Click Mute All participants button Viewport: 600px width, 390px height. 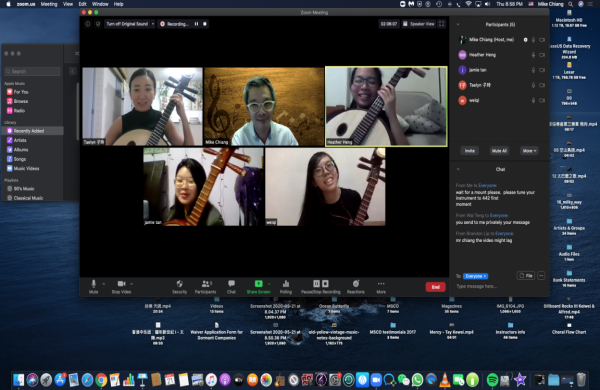coord(499,151)
